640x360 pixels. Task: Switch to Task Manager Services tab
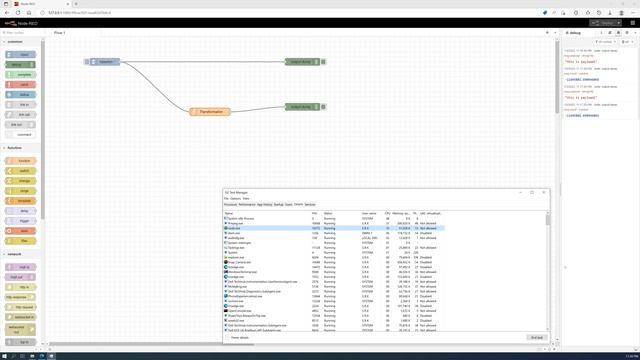310,204
